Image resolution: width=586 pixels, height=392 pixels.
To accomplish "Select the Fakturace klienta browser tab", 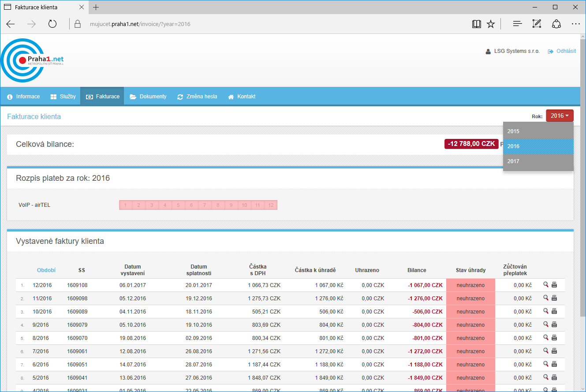I will [45, 7].
